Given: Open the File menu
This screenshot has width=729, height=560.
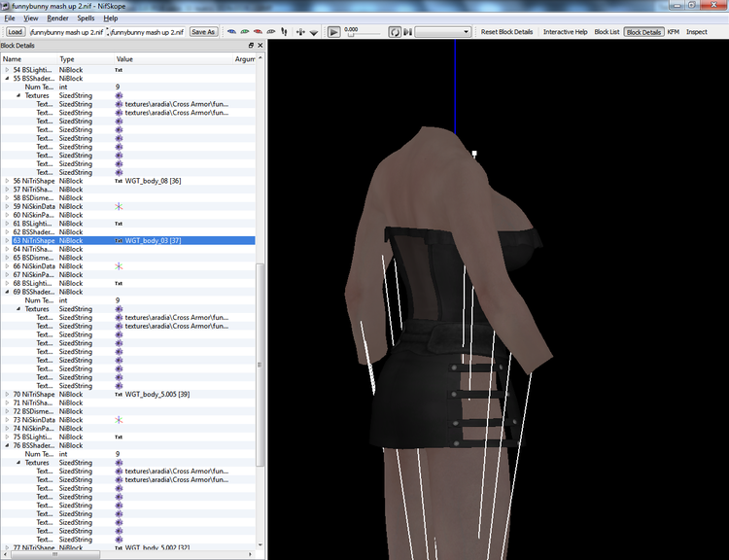Looking at the screenshot, I should click(10, 18).
